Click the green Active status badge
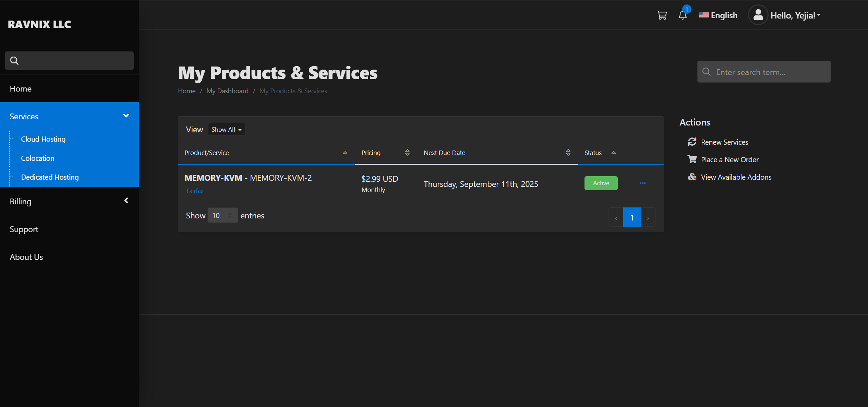 [601, 183]
